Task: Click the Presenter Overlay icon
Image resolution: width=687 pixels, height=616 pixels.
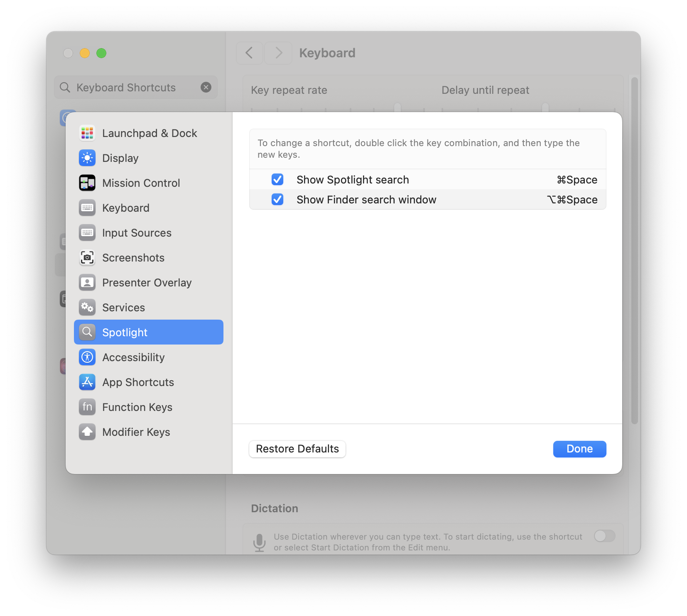Action: pyautogui.click(x=87, y=283)
